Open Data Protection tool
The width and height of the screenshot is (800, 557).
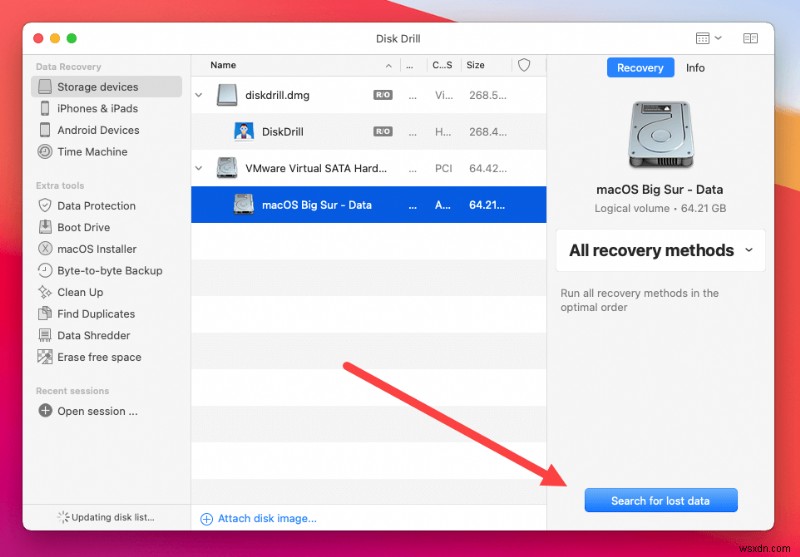tap(96, 206)
